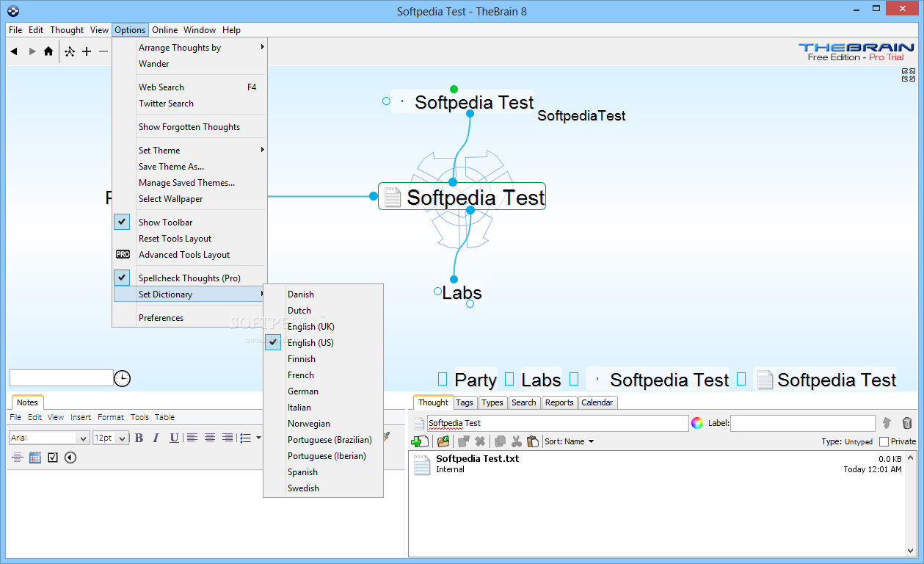The image size is (924, 564).
Task: Click the cut scissors icon in Thought tab
Action: tap(516, 441)
